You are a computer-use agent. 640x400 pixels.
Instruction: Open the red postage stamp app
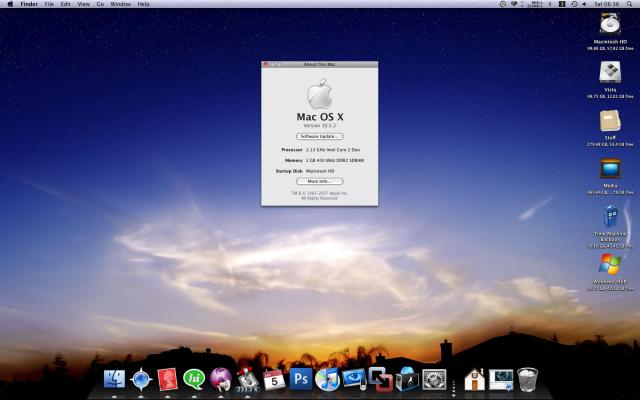[x=167, y=379]
